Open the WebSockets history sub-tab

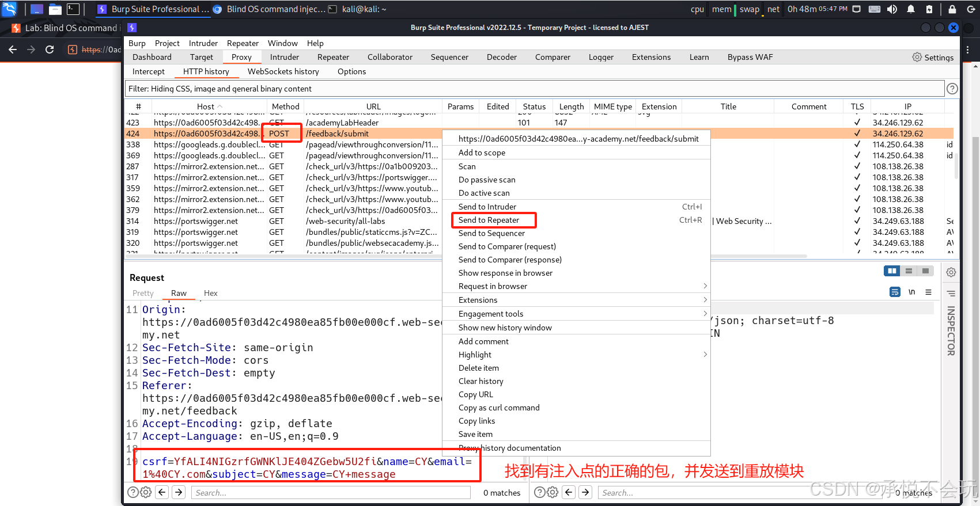(x=283, y=71)
